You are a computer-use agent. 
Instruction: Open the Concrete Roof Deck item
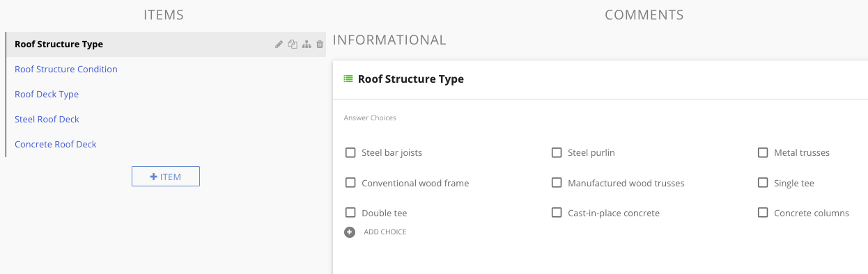[56, 145]
